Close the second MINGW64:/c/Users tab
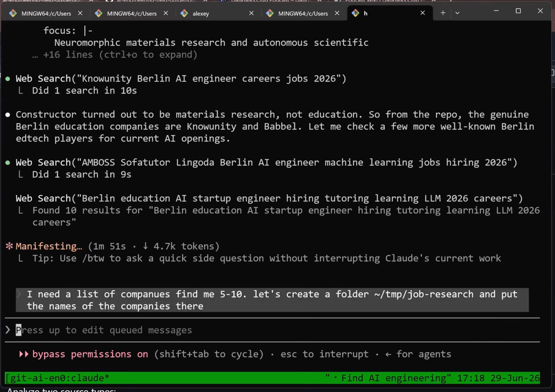The image size is (555, 392). click(x=166, y=13)
